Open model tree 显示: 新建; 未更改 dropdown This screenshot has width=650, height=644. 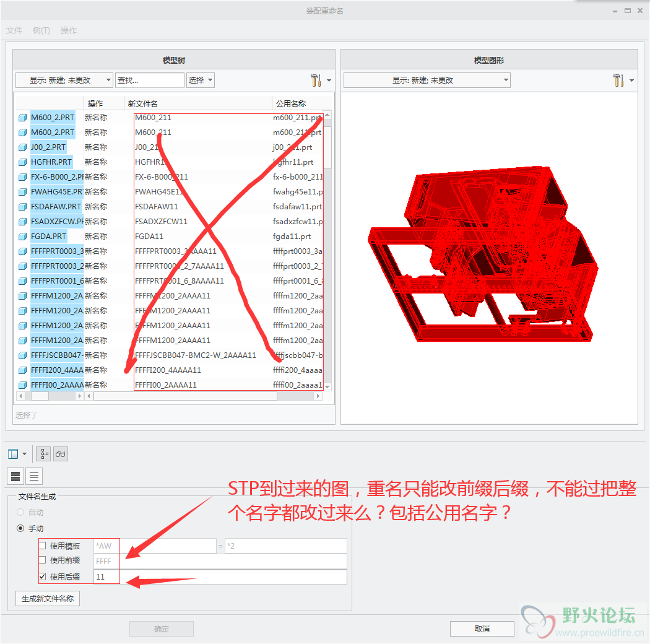[x=64, y=80]
